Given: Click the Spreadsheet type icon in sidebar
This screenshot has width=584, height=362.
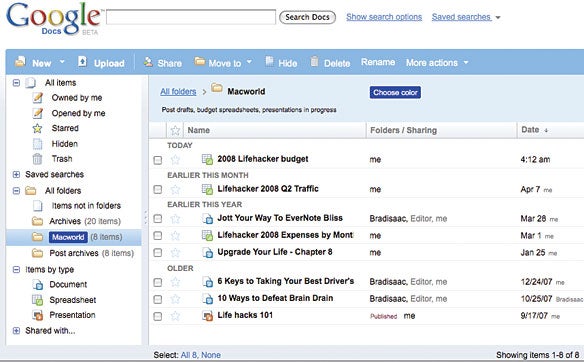Looking at the screenshot, I should click(38, 300).
